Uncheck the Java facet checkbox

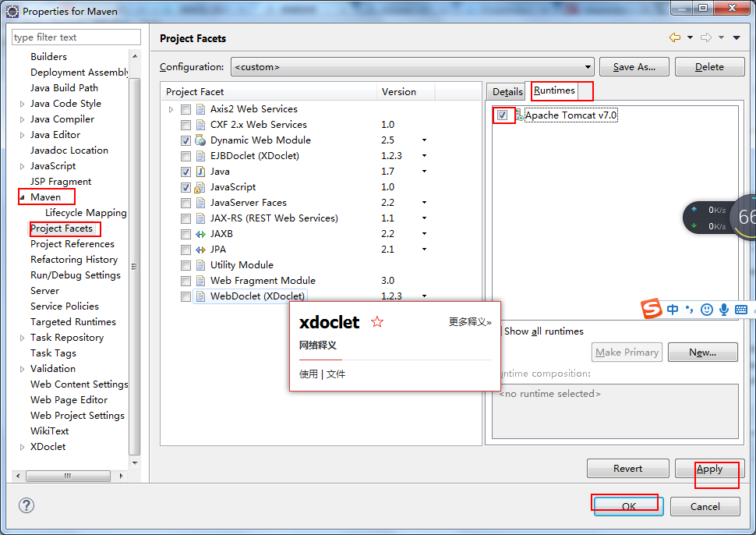tap(185, 172)
